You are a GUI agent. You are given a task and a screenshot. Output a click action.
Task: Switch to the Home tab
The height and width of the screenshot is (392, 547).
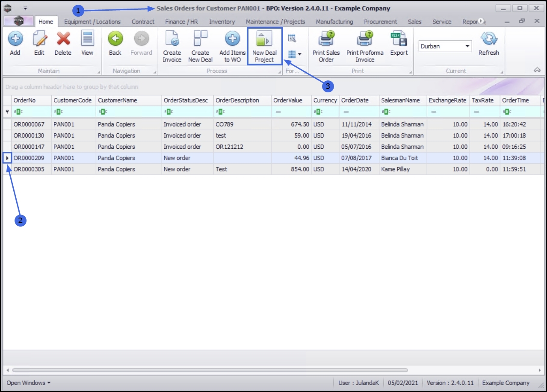coord(46,21)
